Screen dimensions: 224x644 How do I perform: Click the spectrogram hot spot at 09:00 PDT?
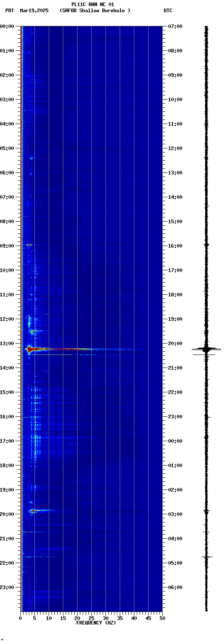[29, 245]
